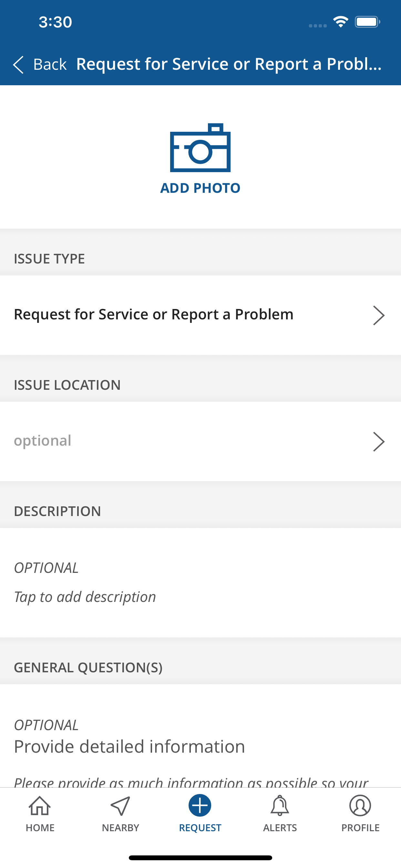
Task: Expand issue location chevron arrow
Action: [379, 441]
